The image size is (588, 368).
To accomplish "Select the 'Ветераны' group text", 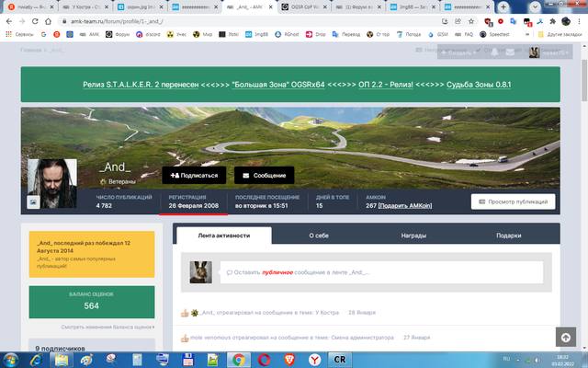I will tap(122, 182).
